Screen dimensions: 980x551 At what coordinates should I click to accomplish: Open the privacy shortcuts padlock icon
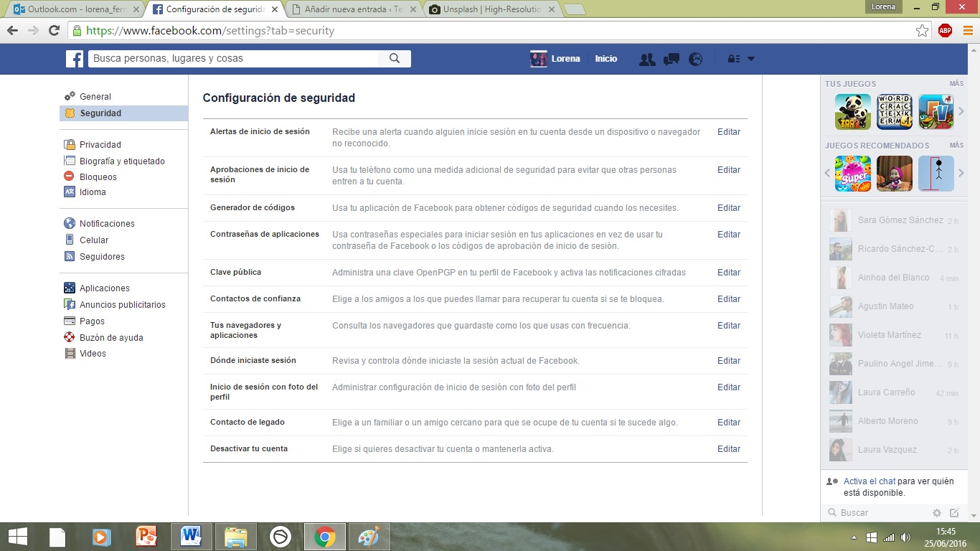coord(734,58)
